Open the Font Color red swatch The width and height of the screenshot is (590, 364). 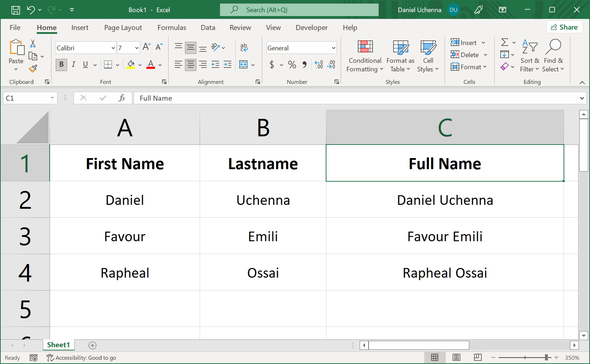pos(151,65)
